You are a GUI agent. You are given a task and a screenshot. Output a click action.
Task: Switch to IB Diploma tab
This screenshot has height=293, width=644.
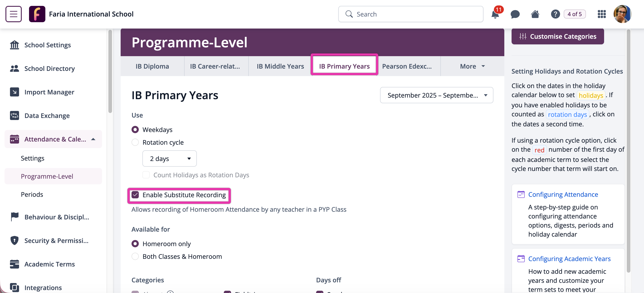click(152, 66)
